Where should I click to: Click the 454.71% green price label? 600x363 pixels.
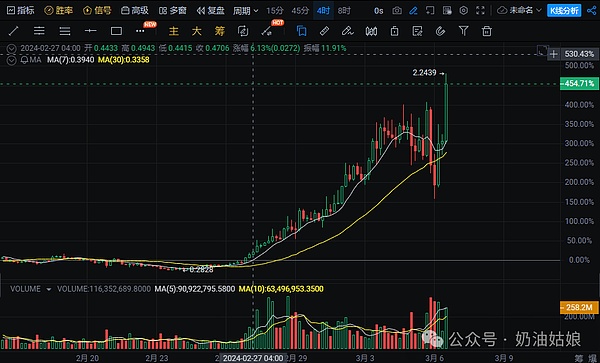point(579,83)
